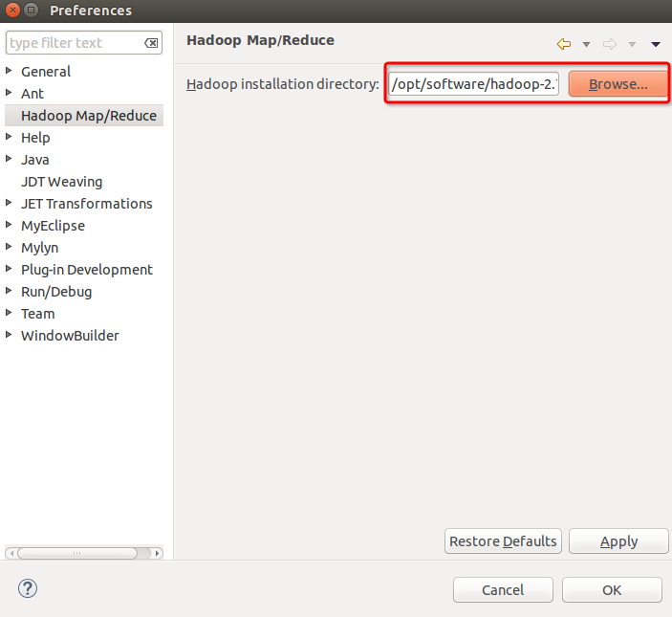Select WindowBuilder in the preferences tree
Viewport: 672px width, 617px height.
click(71, 336)
